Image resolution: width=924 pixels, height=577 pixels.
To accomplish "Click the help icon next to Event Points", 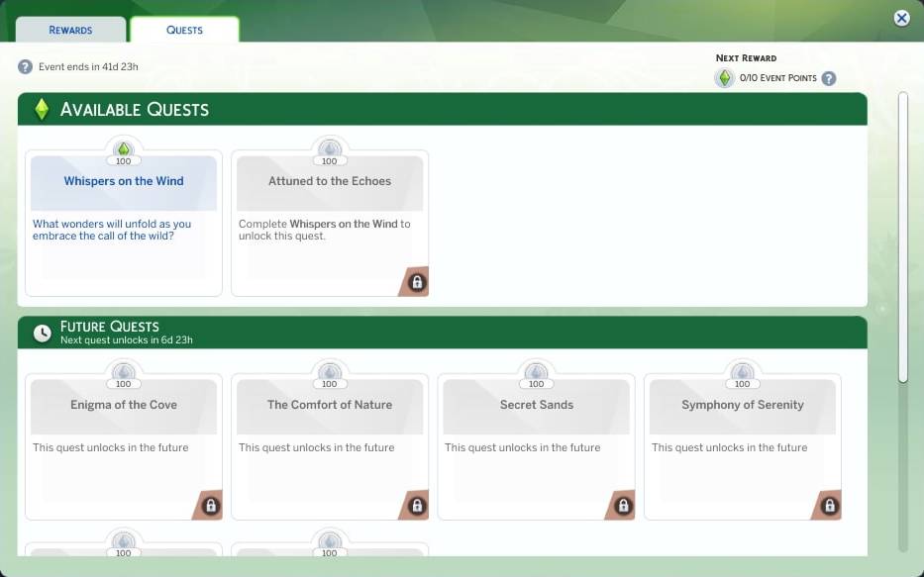I will coord(829,78).
